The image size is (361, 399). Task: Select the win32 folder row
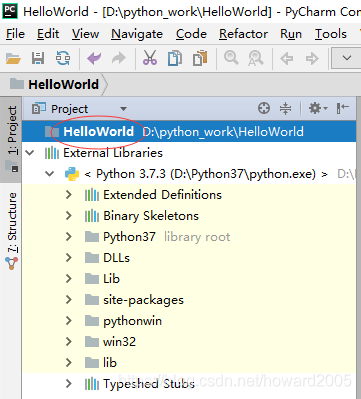119,342
